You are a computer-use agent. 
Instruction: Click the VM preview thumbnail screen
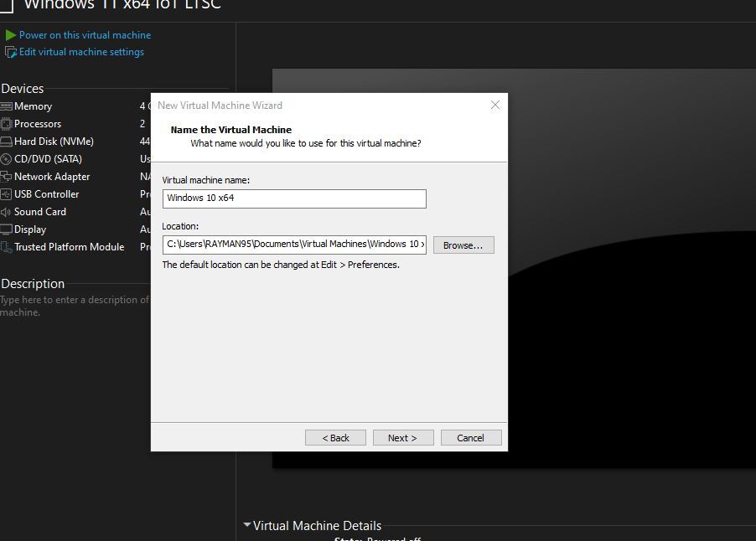click(x=632, y=268)
